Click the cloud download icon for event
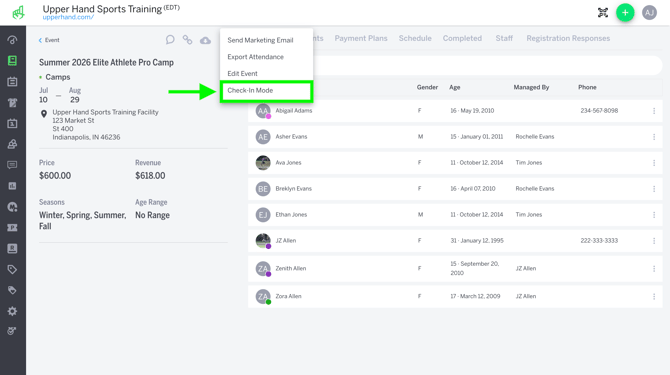This screenshot has width=670, height=375. [206, 40]
